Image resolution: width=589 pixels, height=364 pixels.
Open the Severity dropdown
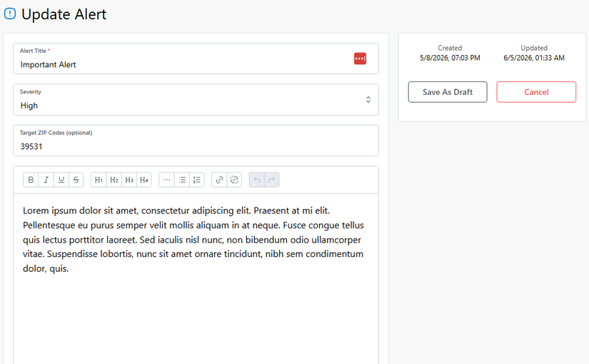(x=196, y=99)
